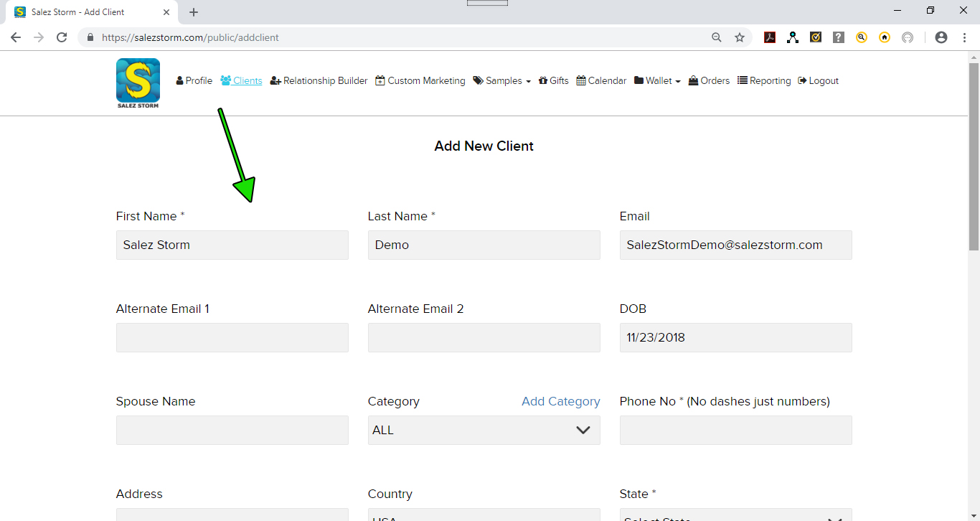The image size is (980, 521).
Task: Bookmark this page with the star icon
Action: tap(740, 37)
